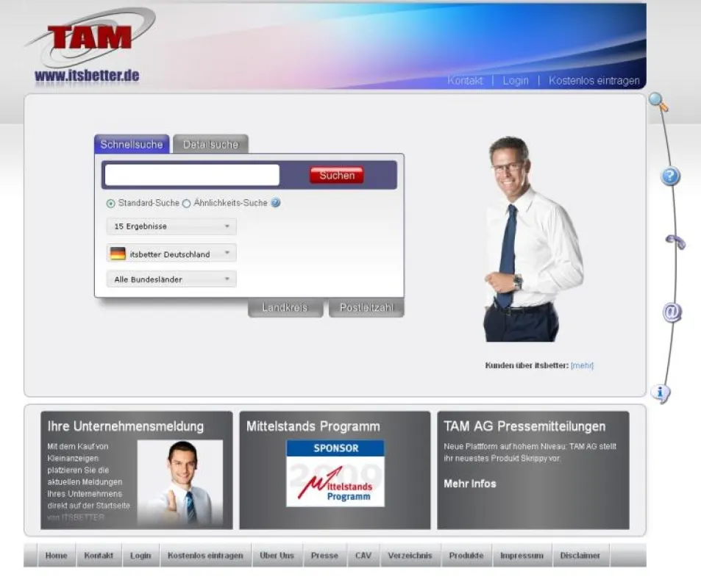Open Über Uns in footer menu

point(277,556)
